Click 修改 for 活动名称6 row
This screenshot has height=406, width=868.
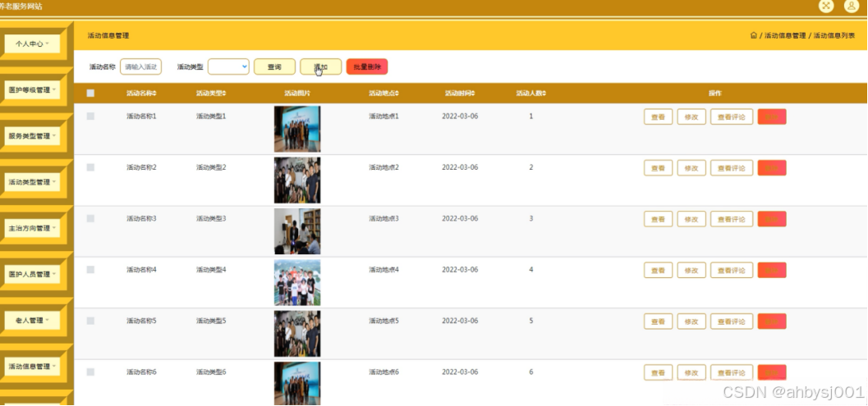691,373
